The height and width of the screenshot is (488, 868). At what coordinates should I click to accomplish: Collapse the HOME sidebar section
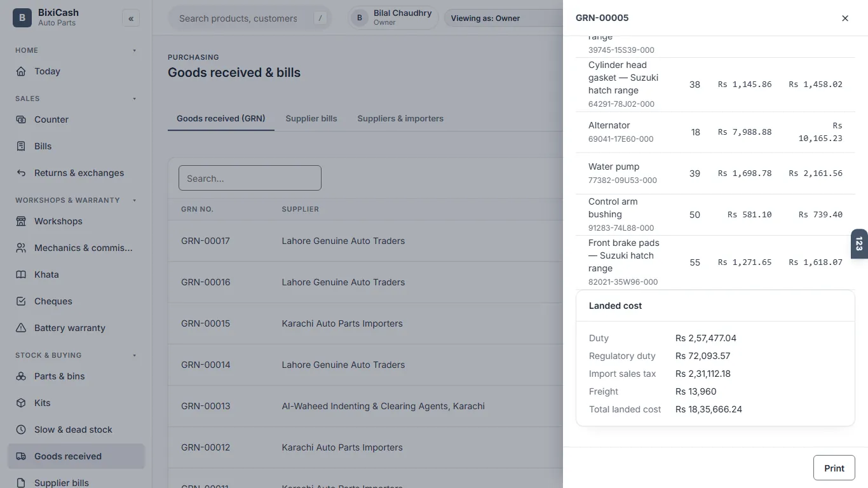[x=134, y=50]
